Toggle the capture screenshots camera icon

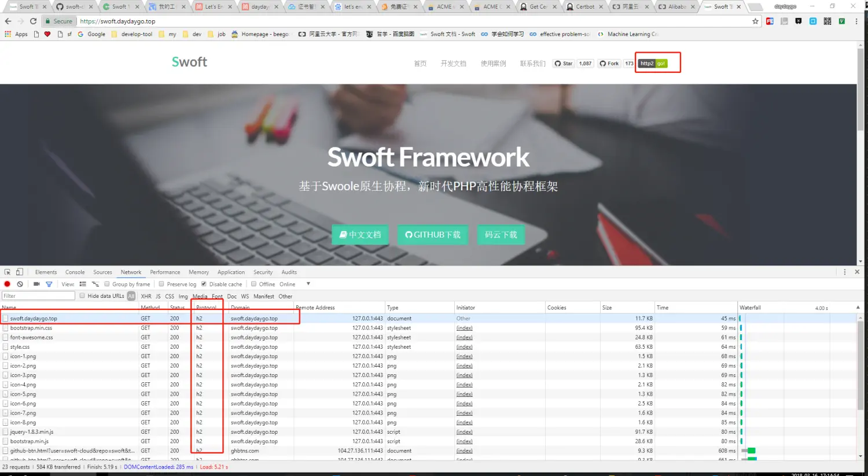(36, 284)
